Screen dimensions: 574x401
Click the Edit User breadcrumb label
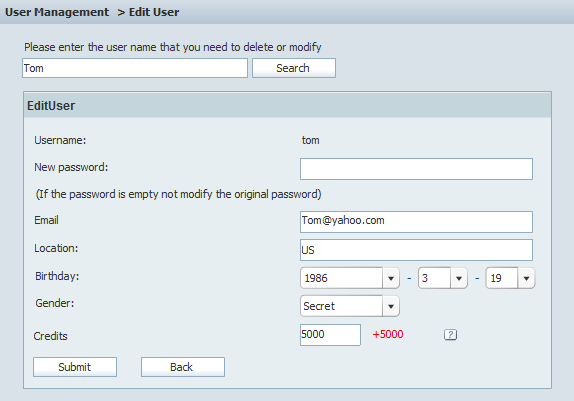click(x=154, y=12)
